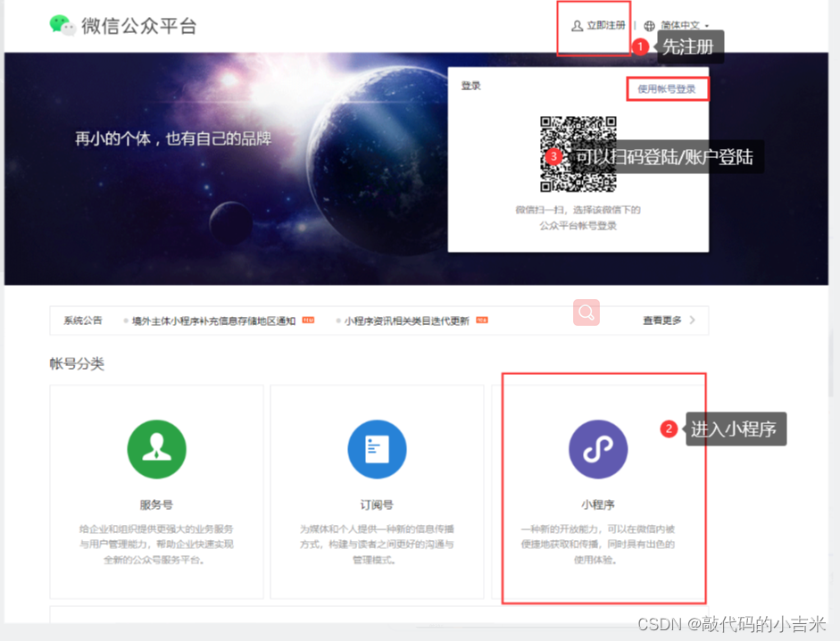Click the 系统公告 label

82,320
